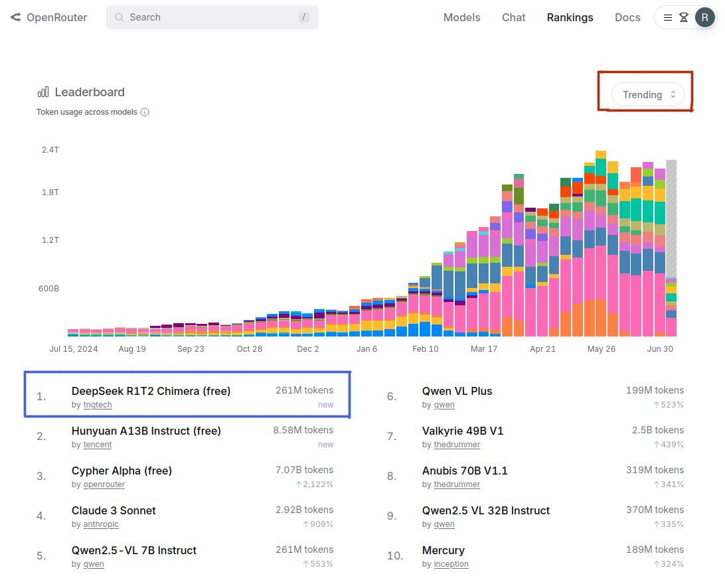Screen dimensions: 725x588
Task: Click the new badge for Hunyuan A13B
Action: [x=325, y=445]
